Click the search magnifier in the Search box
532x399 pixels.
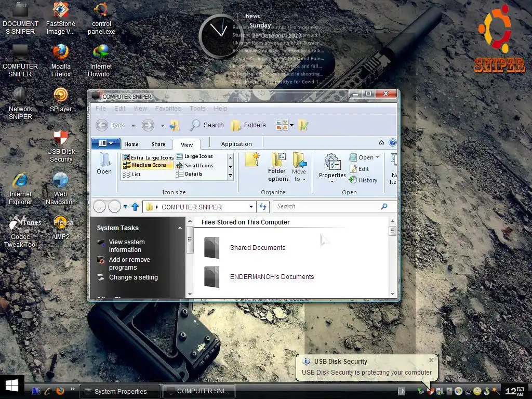384,206
